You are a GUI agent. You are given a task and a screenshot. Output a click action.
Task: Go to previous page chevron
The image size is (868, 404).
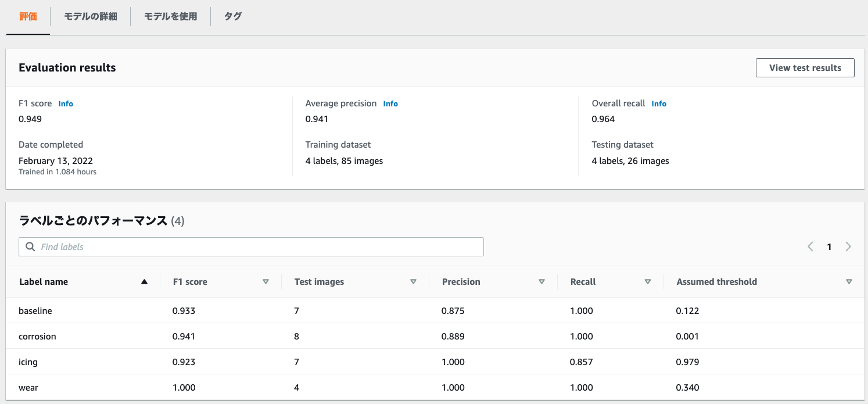(x=810, y=246)
